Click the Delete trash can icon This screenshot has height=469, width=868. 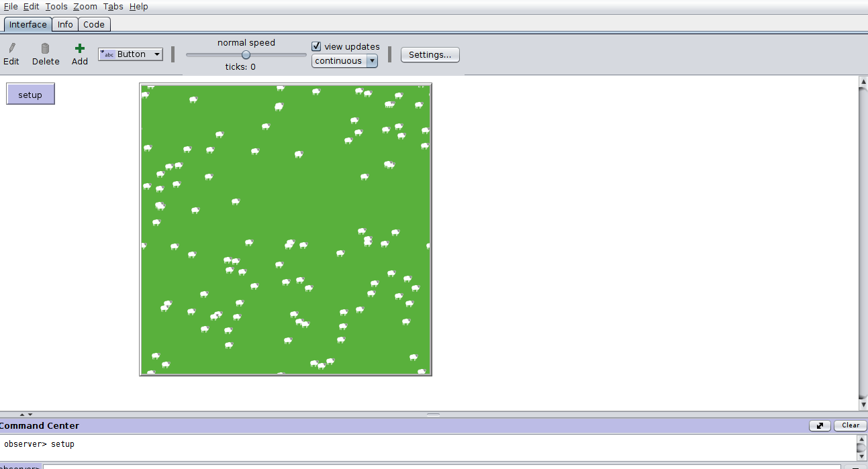coord(45,48)
